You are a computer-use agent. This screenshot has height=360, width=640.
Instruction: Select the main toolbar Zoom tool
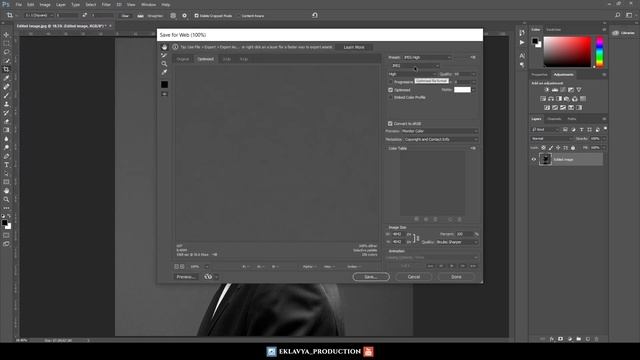tap(6, 200)
